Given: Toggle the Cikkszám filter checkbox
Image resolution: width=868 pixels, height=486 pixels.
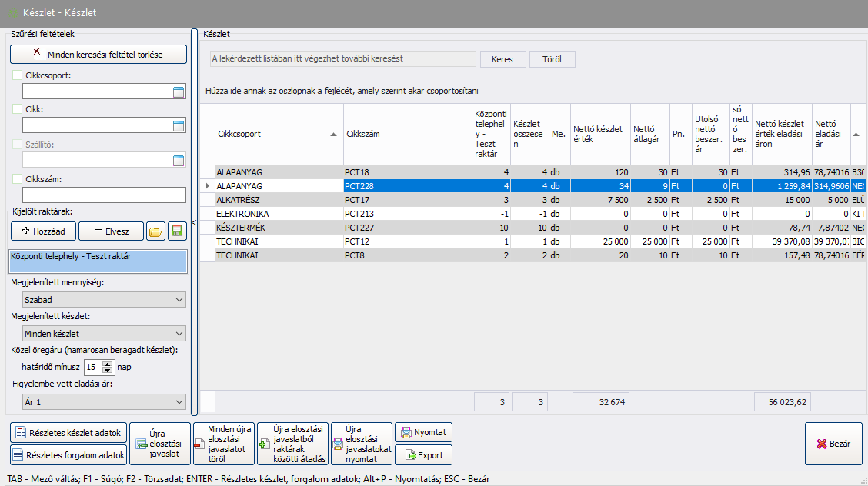Looking at the screenshot, I should coord(18,178).
